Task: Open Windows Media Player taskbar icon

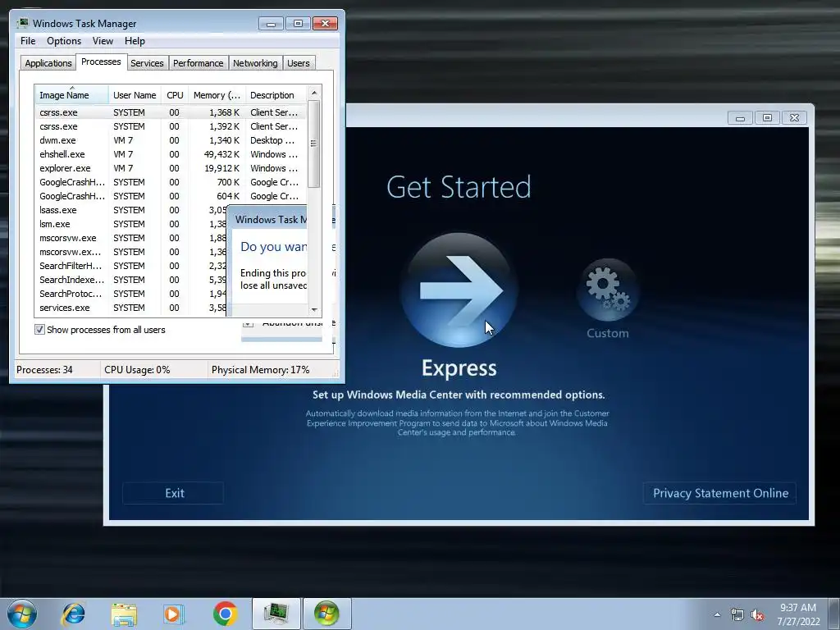Action: [174, 614]
